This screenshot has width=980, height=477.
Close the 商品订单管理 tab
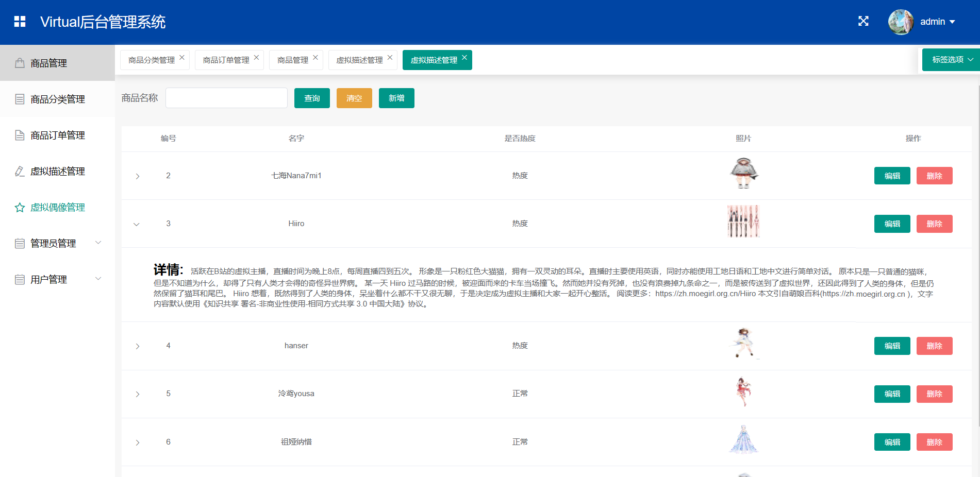coord(256,58)
